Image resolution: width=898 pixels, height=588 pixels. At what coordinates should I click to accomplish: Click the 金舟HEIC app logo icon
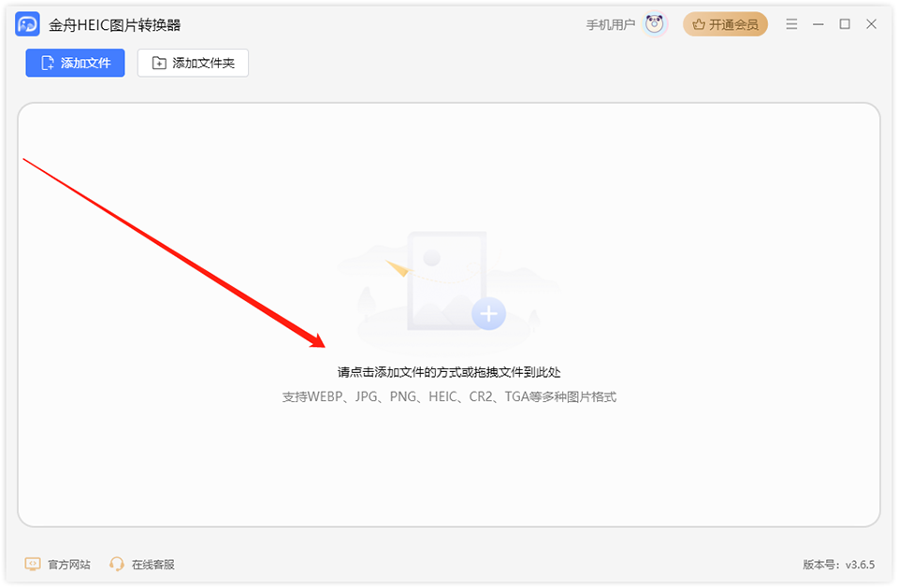(x=27, y=24)
